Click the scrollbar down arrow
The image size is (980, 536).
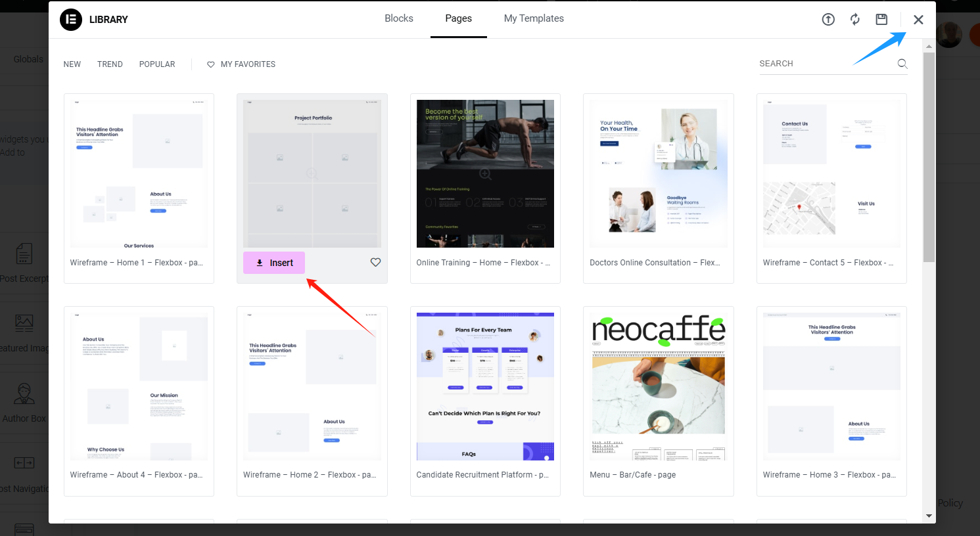pos(928,515)
